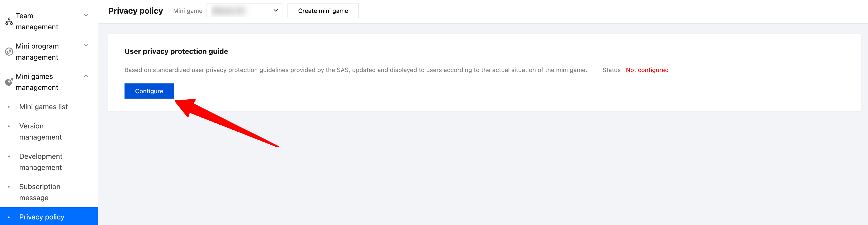Click the red Not configured status text

pyautogui.click(x=647, y=70)
